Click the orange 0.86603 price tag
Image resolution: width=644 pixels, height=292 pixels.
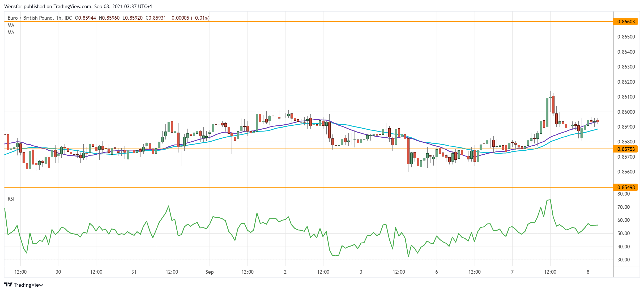625,22
